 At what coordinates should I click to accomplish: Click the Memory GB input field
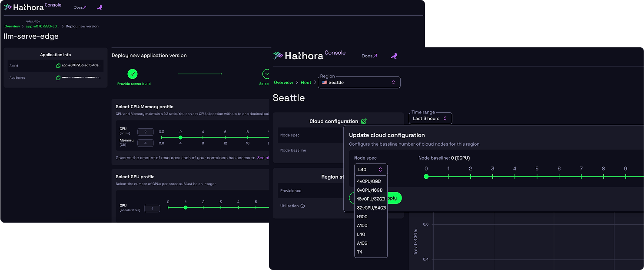tap(146, 143)
